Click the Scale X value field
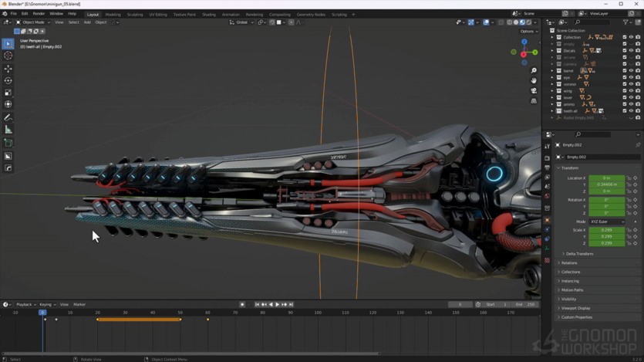The height and width of the screenshot is (362, 644). click(607, 230)
